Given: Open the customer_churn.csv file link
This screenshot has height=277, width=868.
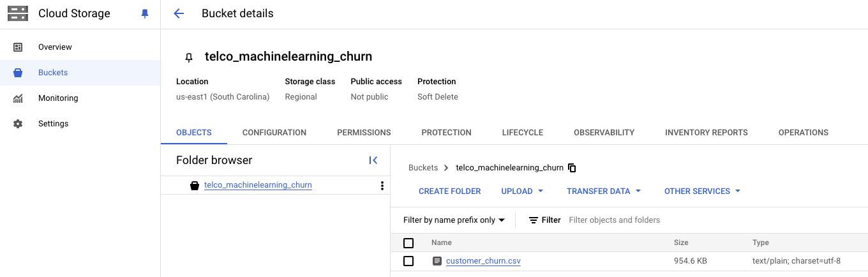Looking at the screenshot, I should [x=483, y=261].
